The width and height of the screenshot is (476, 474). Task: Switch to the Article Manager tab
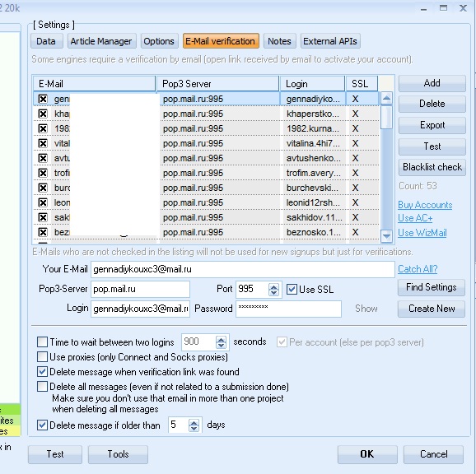pos(101,41)
